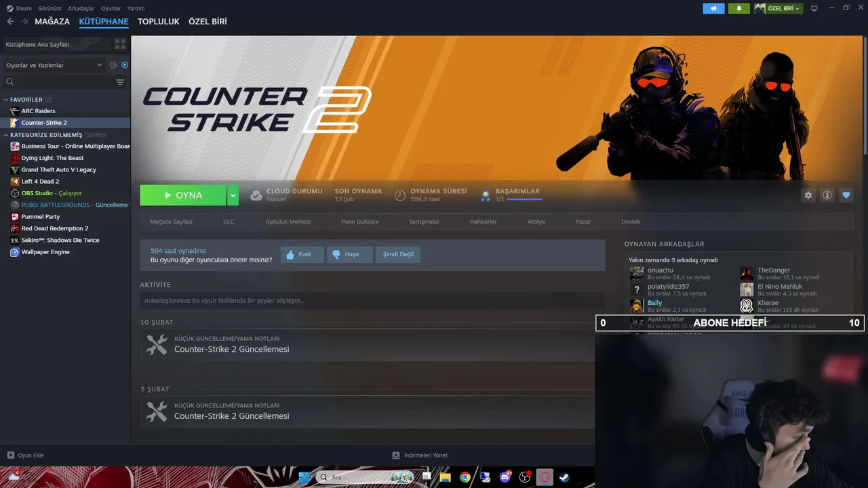Go to the TOPLULUK tab

coord(159,22)
